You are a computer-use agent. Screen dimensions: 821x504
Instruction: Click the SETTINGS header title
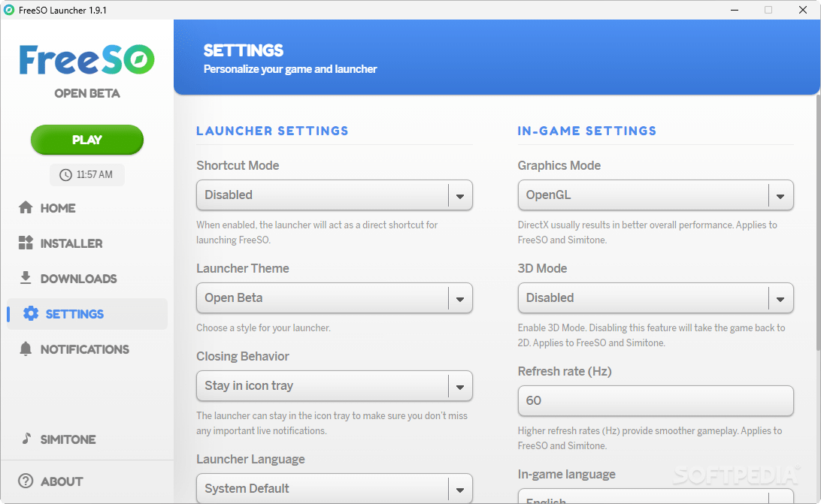(244, 50)
